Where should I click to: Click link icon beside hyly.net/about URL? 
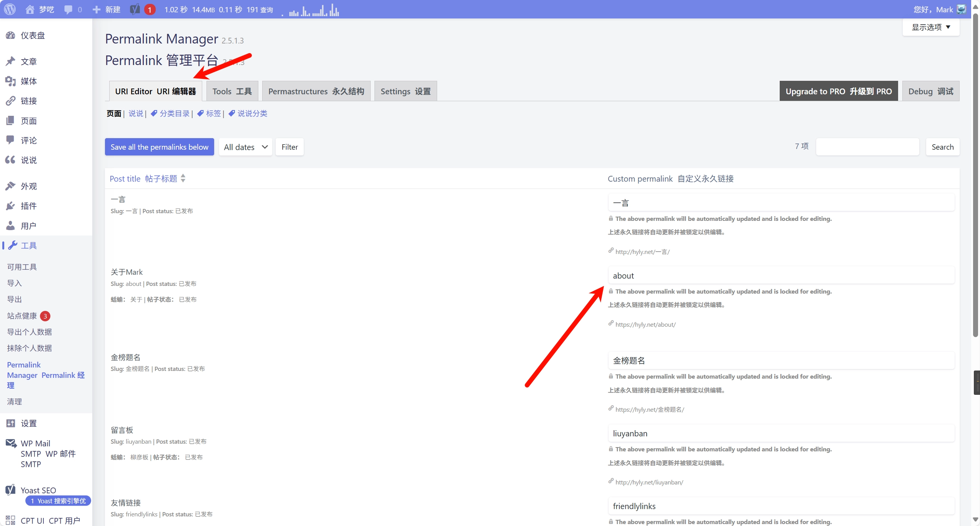(x=611, y=323)
